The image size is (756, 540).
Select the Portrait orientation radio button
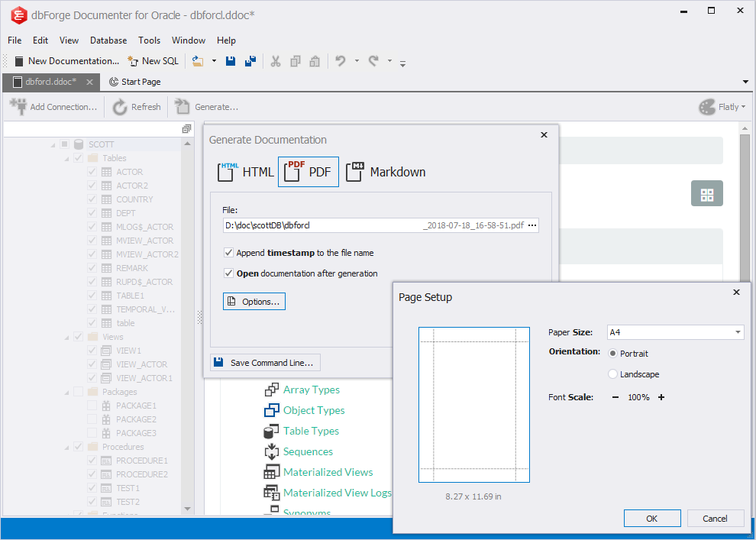point(612,354)
